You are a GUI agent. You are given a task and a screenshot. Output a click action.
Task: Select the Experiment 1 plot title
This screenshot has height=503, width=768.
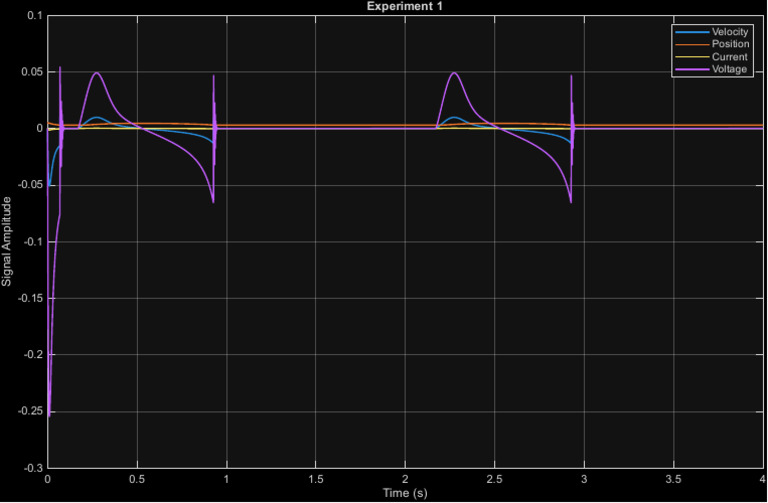[x=405, y=6]
